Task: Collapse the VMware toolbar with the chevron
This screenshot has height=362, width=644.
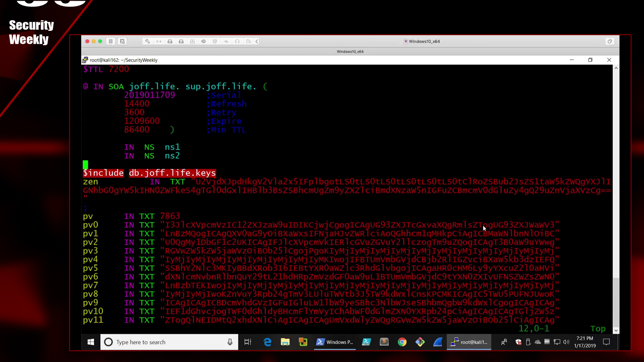Action: click(257, 41)
